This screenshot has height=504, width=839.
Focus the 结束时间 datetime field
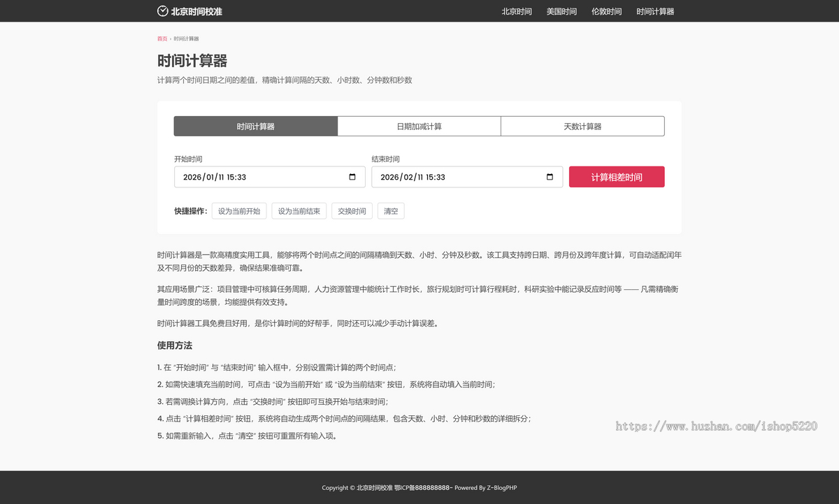point(467,177)
